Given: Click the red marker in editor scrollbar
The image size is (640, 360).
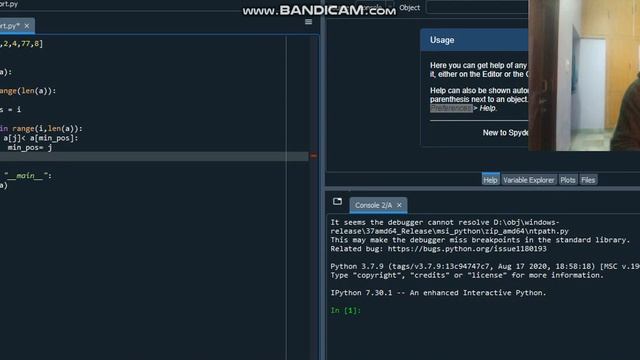Looking at the screenshot, I should (313, 156).
